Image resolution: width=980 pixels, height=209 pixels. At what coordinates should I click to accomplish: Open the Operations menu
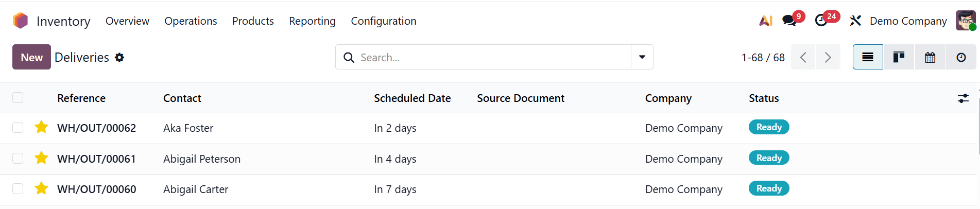click(x=191, y=21)
